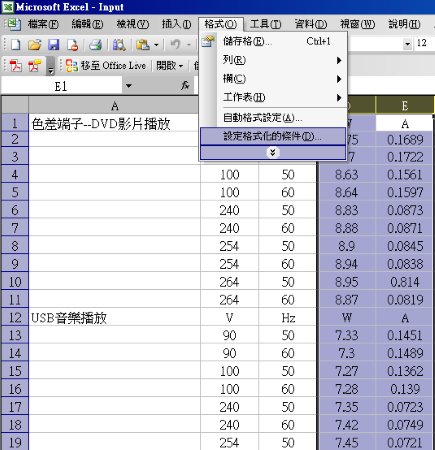Open the 工具(T) menu
This screenshot has width=435, height=450.
265,24
